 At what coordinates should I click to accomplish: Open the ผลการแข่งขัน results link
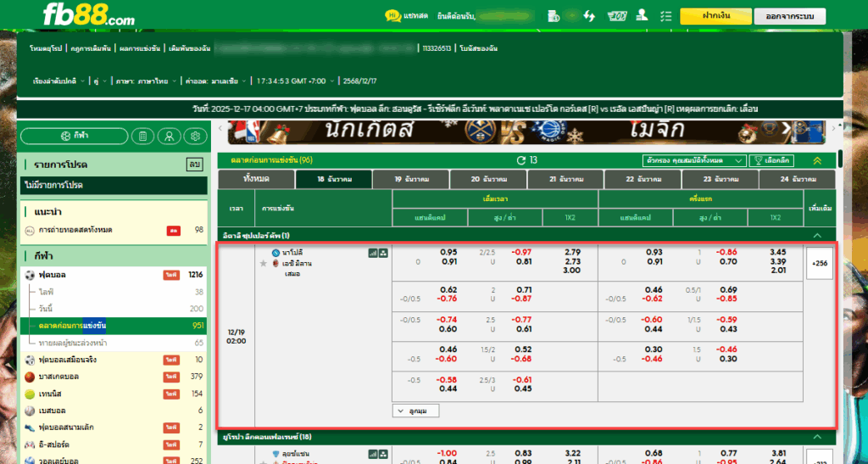(138, 48)
